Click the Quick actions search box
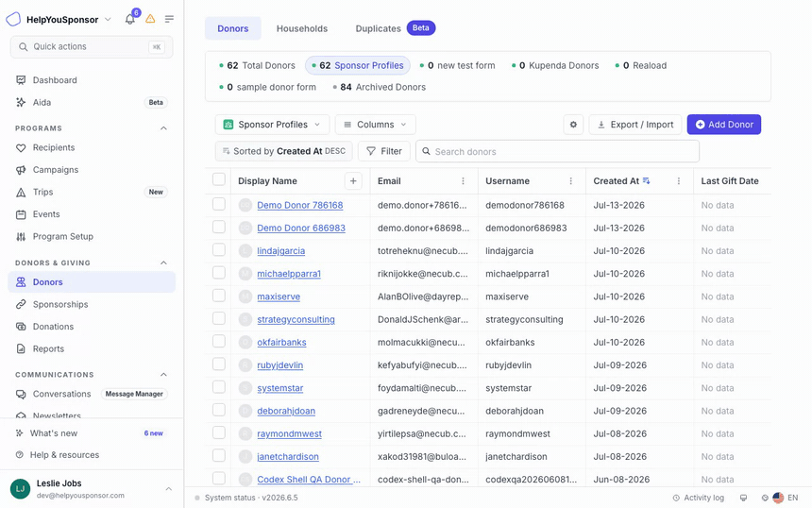The image size is (812, 508). [92, 47]
